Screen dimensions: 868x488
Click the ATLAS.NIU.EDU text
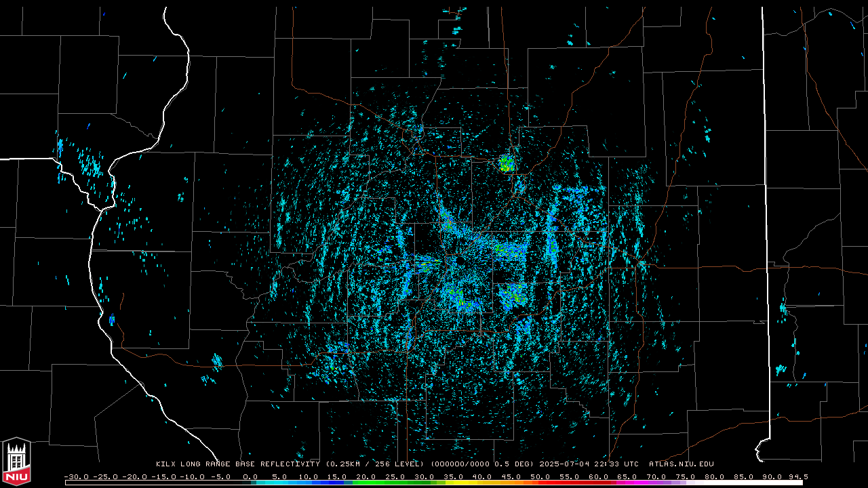click(682, 464)
